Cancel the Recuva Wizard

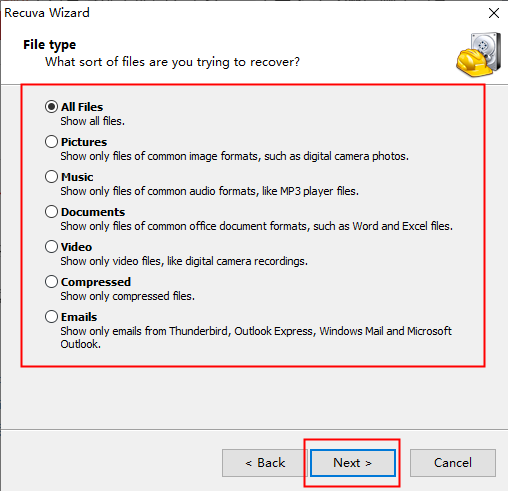tap(453, 463)
